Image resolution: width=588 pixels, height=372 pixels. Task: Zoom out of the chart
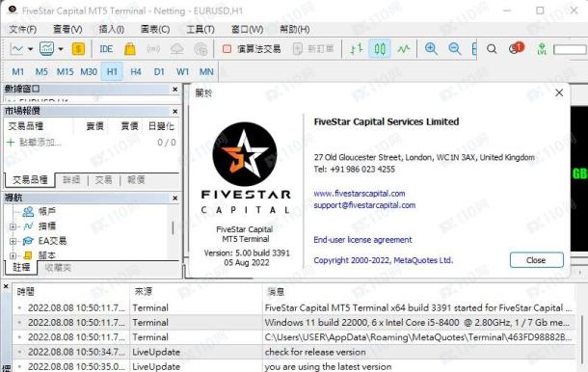coord(455,49)
